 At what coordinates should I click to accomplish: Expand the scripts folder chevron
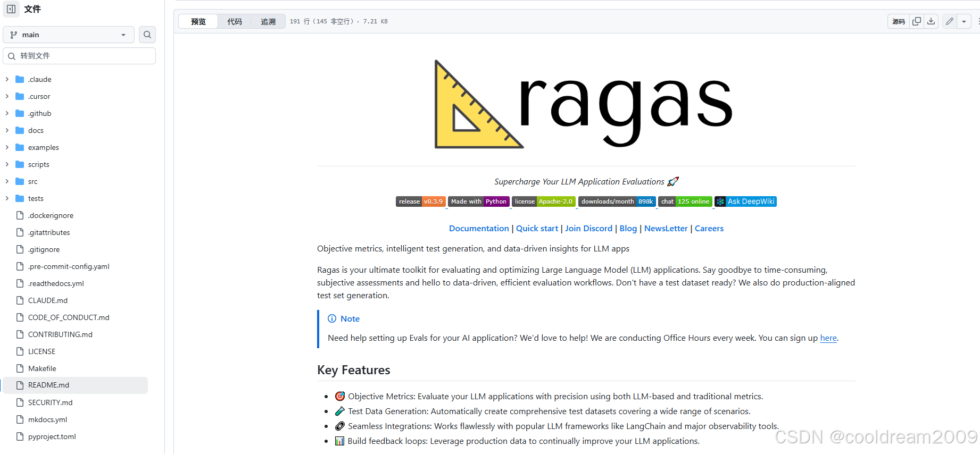[7, 164]
